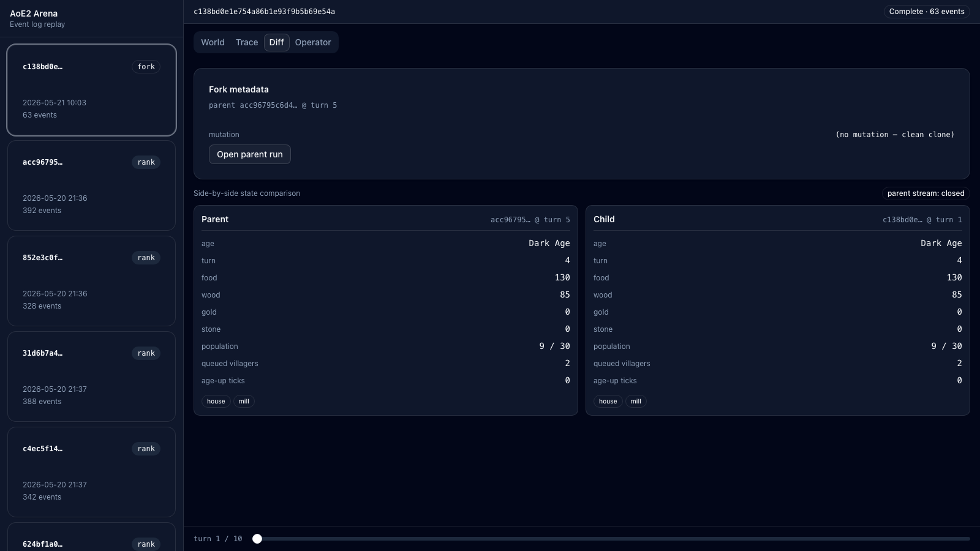Open the acc96795 rank run card
The height and width of the screenshot is (551, 980).
coord(91,186)
